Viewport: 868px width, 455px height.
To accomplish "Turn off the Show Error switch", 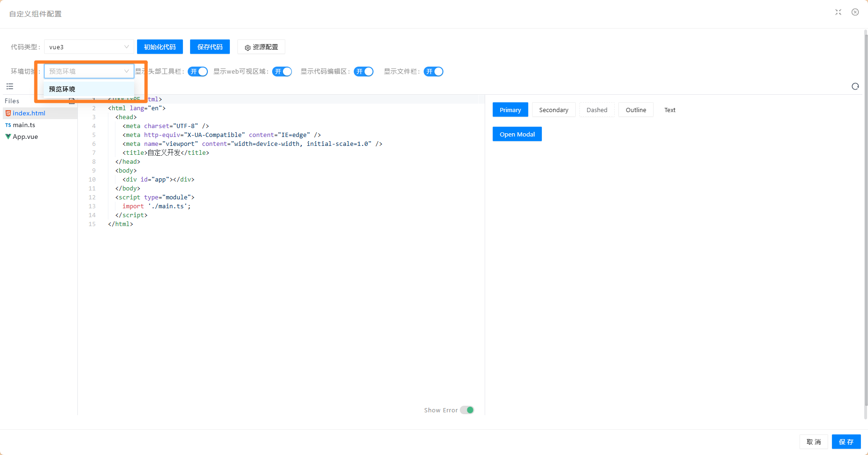I will pyautogui.click(x=467, y=410).
